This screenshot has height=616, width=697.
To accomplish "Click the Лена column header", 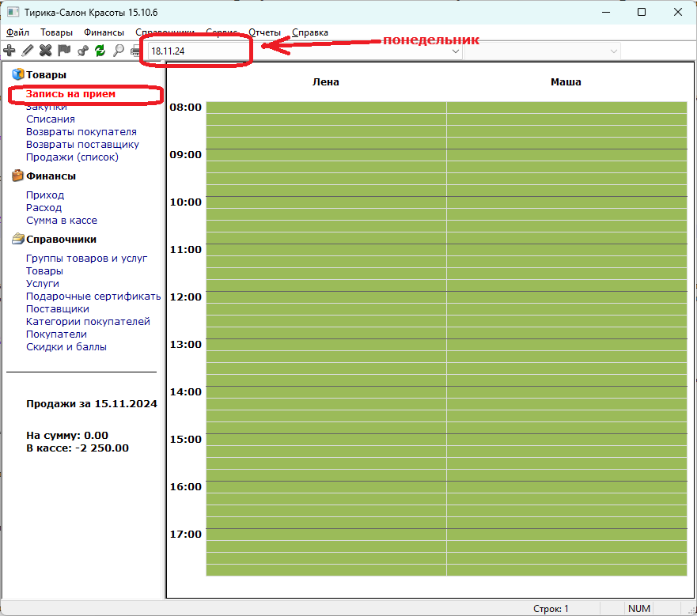I will 325,81.
